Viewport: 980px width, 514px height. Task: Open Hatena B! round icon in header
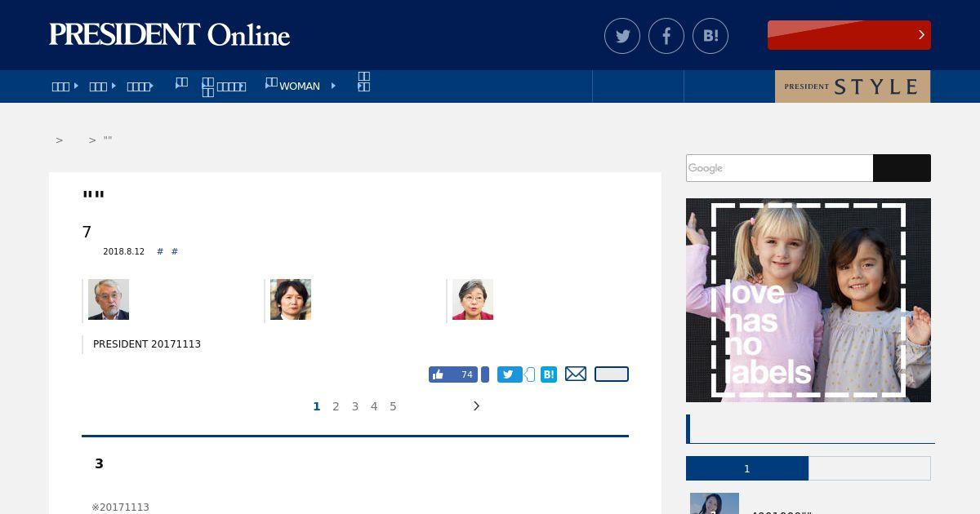(710, 36)
